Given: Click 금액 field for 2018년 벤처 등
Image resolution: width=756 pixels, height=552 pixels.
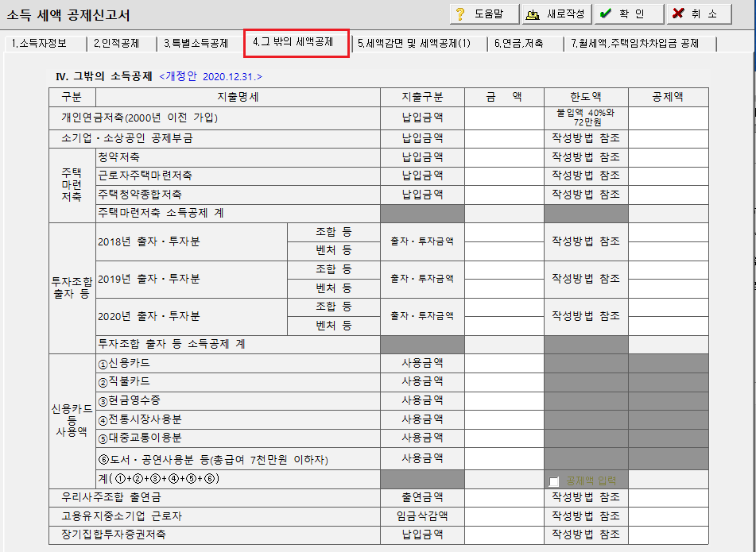Looking at the screenshot, I should [x=504, y=251].
